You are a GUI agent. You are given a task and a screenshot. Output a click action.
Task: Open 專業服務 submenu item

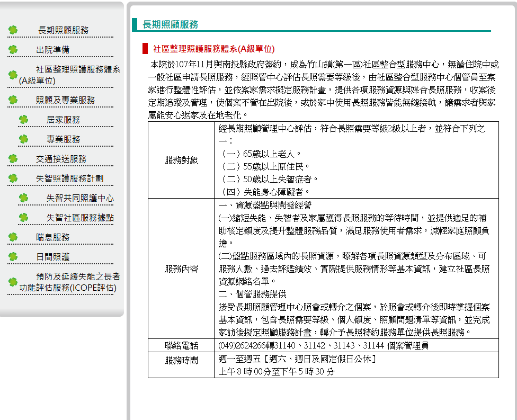[x=64, y=139]
